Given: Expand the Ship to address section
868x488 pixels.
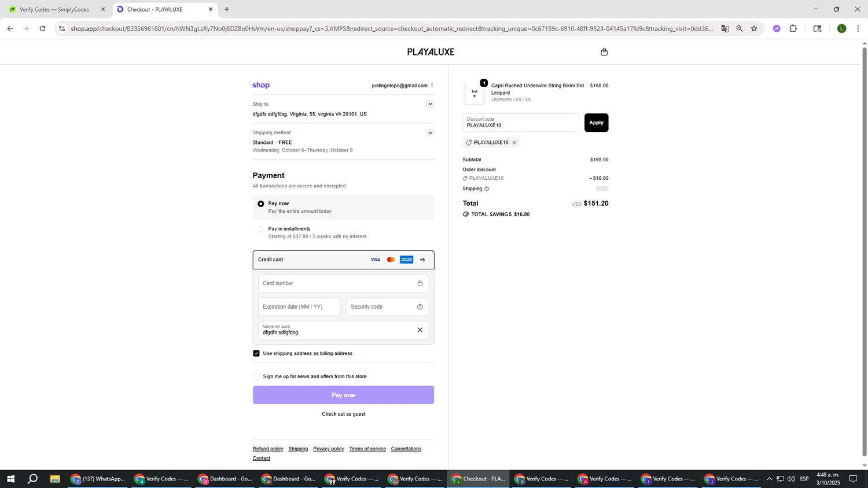Looking at the screenshot, I should 430,105.
